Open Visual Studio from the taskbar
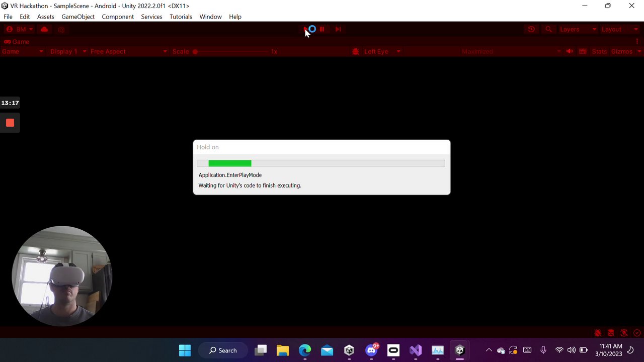Viewport: 644px width, 362px height. pos(416,350)
